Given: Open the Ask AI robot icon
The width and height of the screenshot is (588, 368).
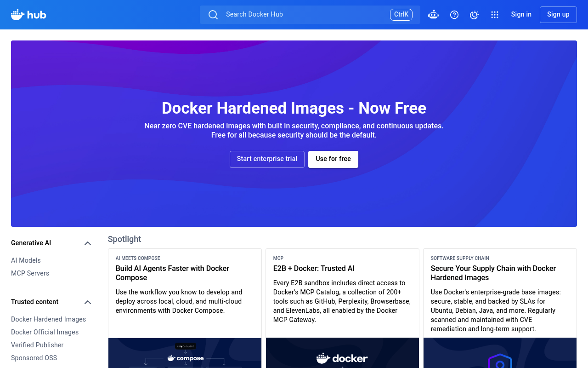Looking at the screenshot, I should click(433, 15).
